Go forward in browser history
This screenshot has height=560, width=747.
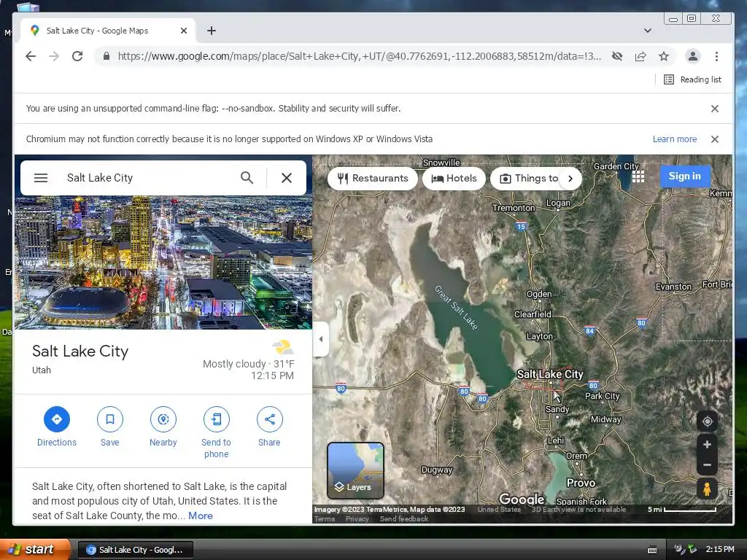point(54,56)
